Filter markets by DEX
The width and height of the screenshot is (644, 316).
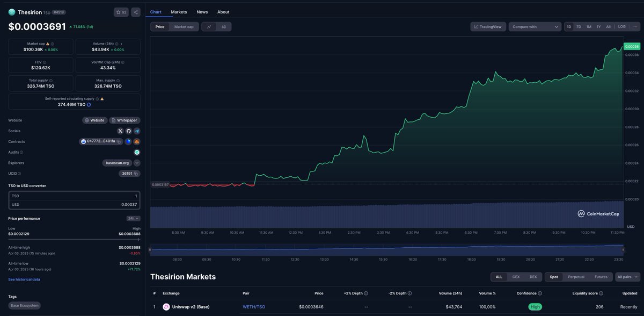pyautogui.click(x=533, y=277)
